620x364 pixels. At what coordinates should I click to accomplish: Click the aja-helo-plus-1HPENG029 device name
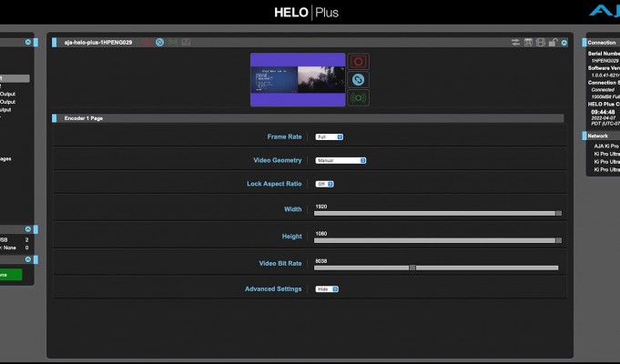98,42
